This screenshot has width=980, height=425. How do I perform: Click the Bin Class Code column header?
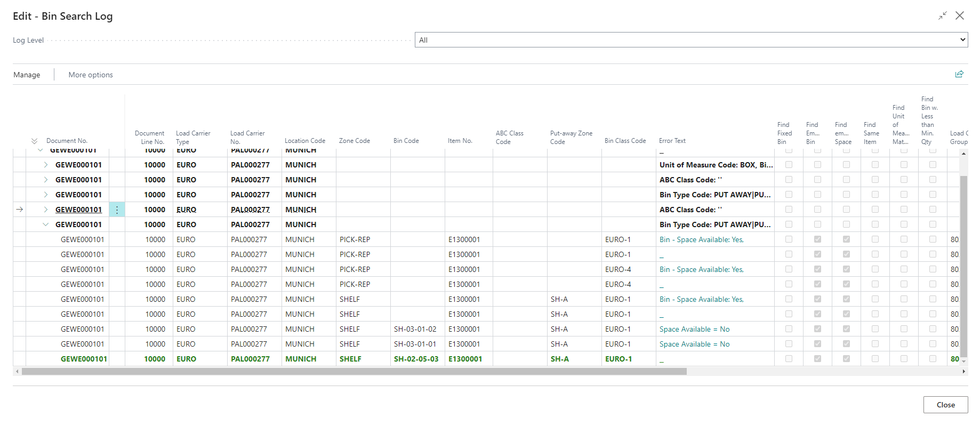[x=625, y=141]
